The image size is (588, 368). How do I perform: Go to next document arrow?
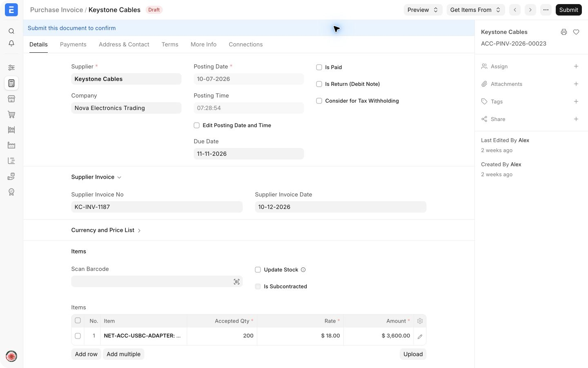530,10
